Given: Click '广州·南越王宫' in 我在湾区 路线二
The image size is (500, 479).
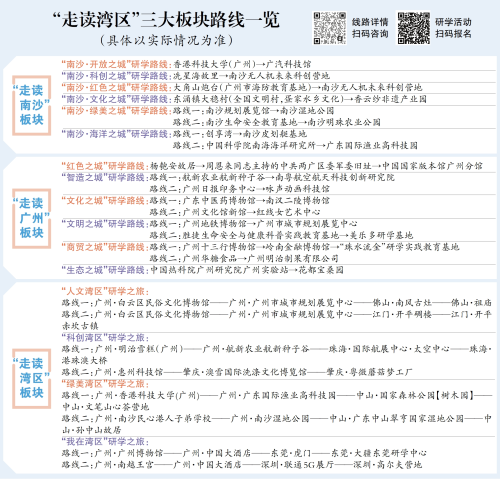Looking at the screenshot, I should 124,465.
